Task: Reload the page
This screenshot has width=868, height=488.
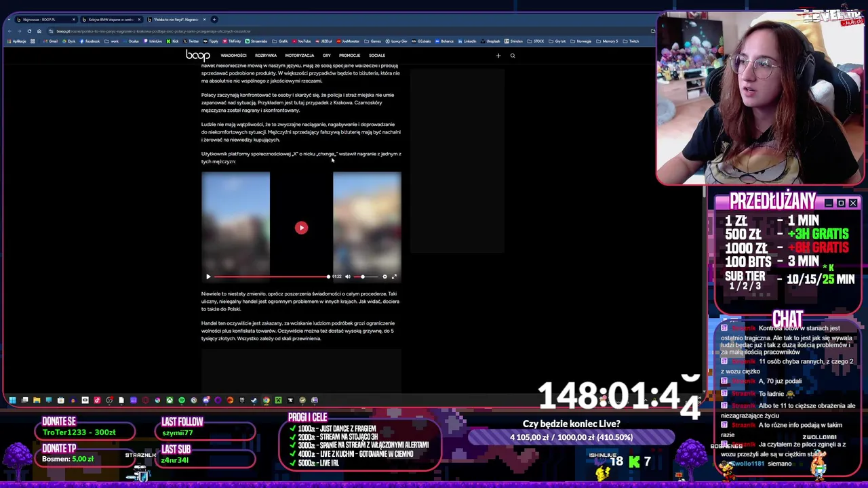Action: tap(29, 31)
